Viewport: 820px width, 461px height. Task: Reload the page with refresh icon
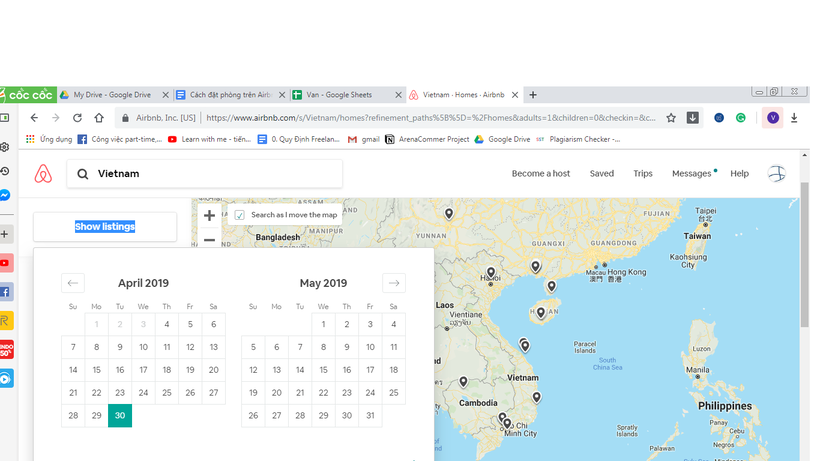[x=77, y=118]
